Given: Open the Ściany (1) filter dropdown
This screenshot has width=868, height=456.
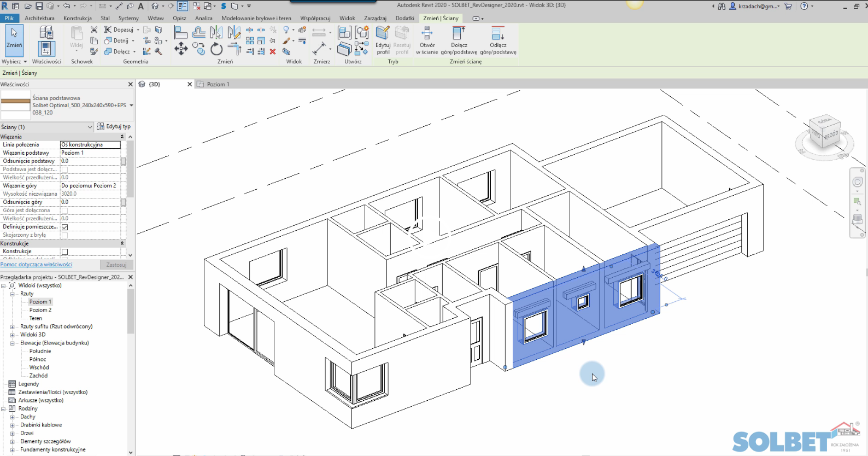Looking at the screenshot, I should coord(47,127).
